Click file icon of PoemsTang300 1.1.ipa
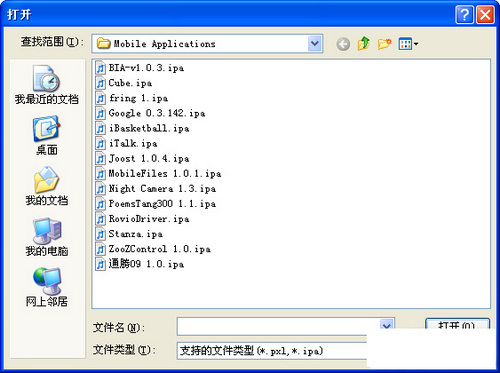500x373 pixels. 100,204
